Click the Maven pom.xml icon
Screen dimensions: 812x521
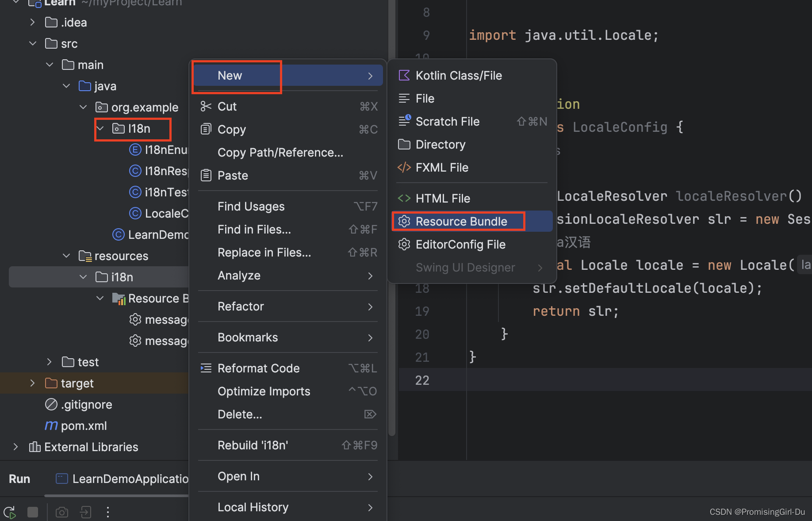coord(51,425)
